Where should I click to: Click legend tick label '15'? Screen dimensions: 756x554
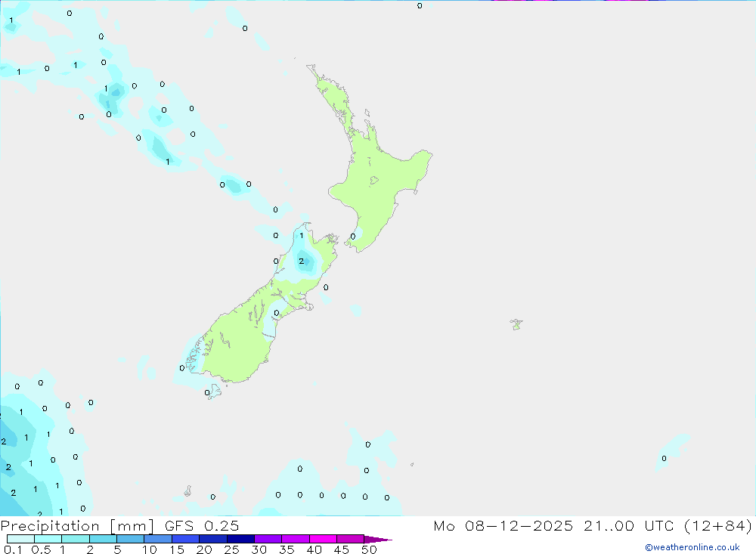coord(177,549)
